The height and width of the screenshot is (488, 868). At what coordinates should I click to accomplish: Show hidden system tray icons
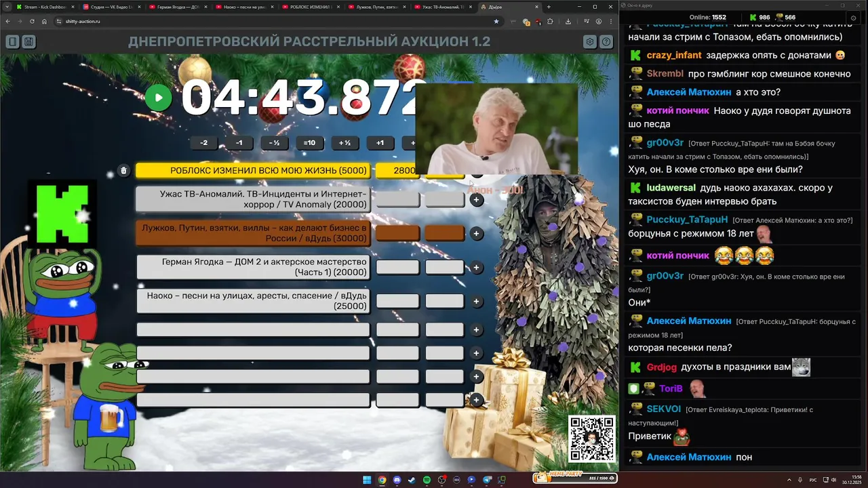click(x=789, y=480)
